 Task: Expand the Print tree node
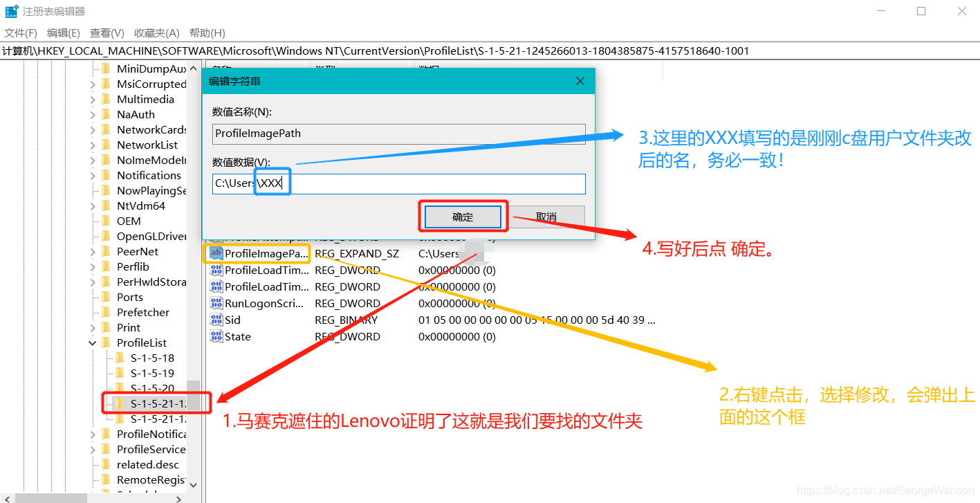pyautogui.click(x=93, y=328)
